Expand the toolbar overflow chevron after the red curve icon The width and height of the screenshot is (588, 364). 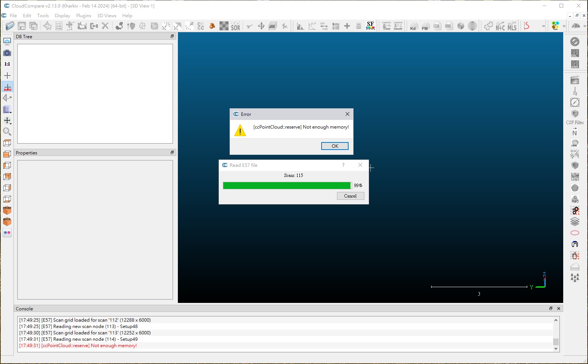pos(543,26)
